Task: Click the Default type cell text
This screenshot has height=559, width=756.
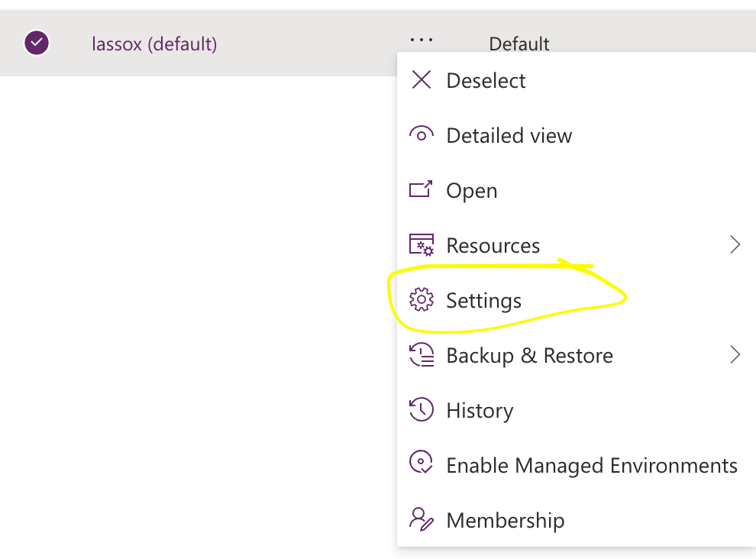Action: [x=519, y=44]
